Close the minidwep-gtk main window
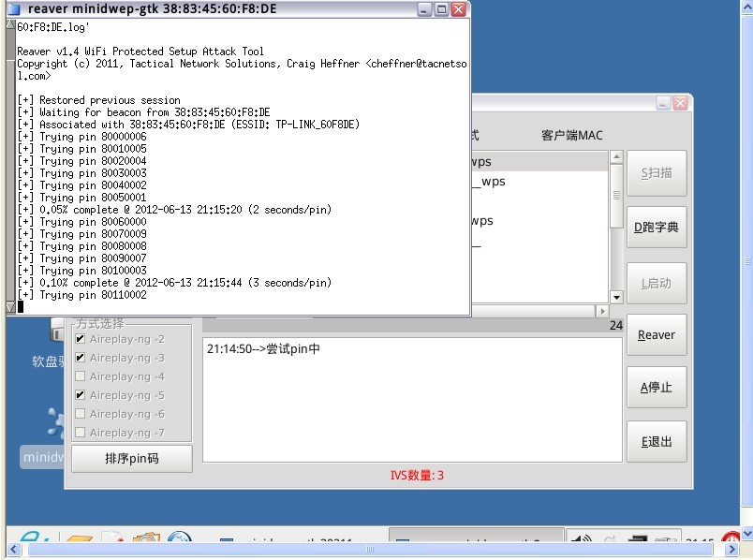This screenshot has width=753, height=560. click(680, 103)
